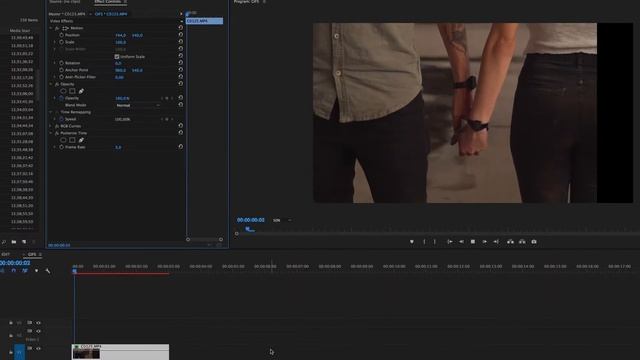Click the Extract button

point(522,242)
